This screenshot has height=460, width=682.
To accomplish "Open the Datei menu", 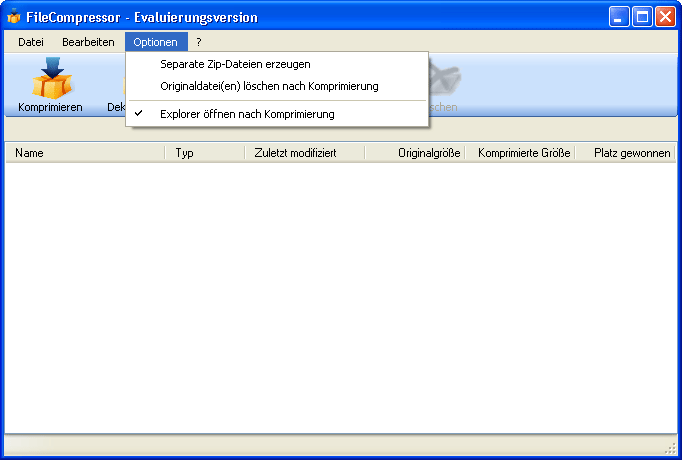I will tap(31, 42).
